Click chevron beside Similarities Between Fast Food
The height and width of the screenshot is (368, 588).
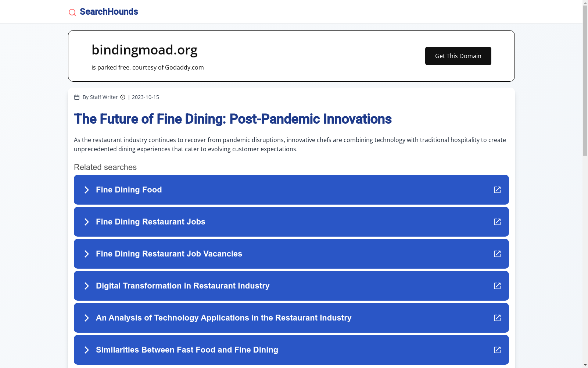(87, 350)
